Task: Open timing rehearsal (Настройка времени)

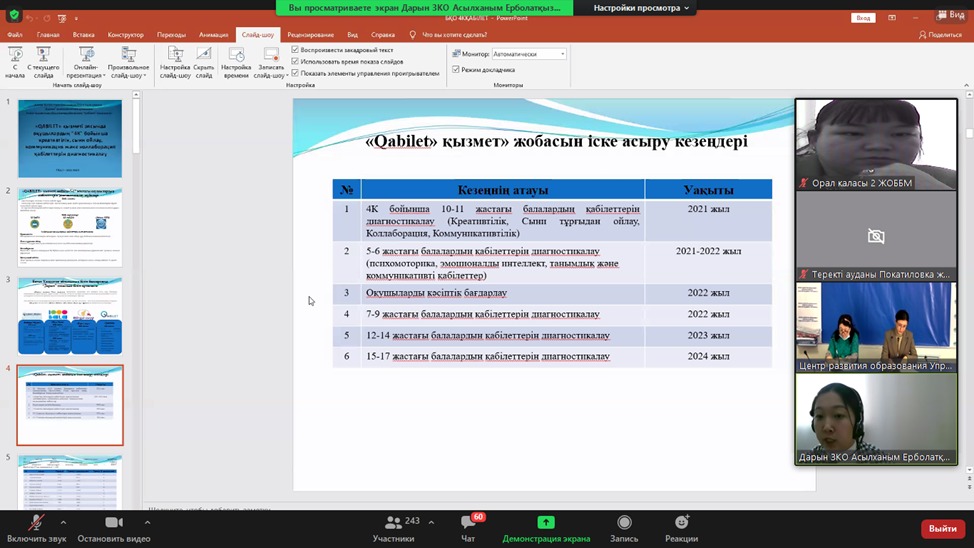Action: (x=236, y=62)
